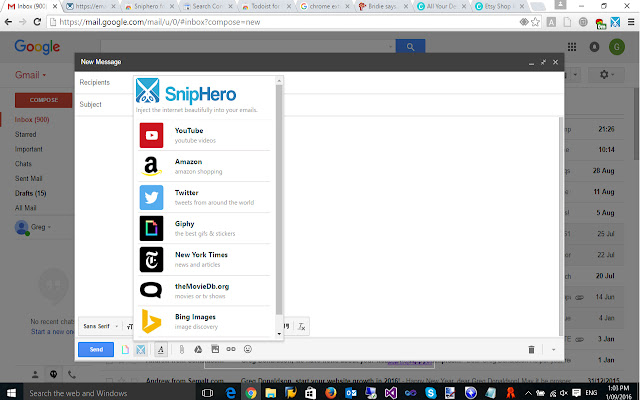Open Google notifications bell
This screenshot has height=400, width=640.
coord(594,47)
